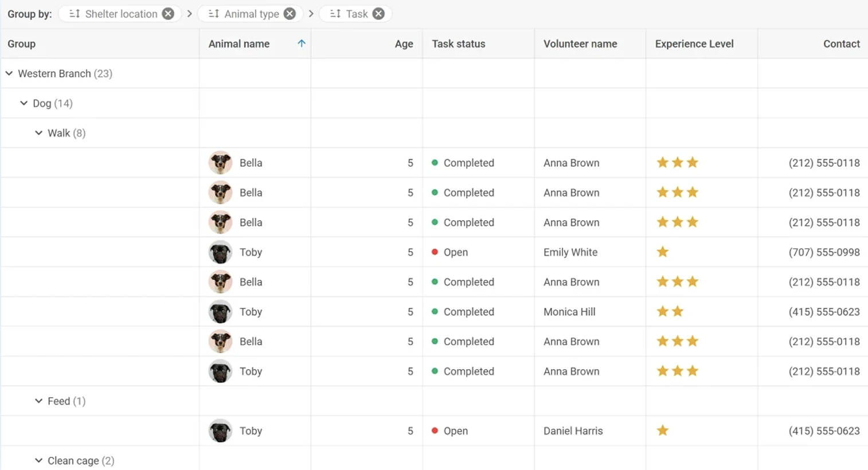Click Toby's avatar in Emily White row
The image size is (868, 470).
(220, 252)
